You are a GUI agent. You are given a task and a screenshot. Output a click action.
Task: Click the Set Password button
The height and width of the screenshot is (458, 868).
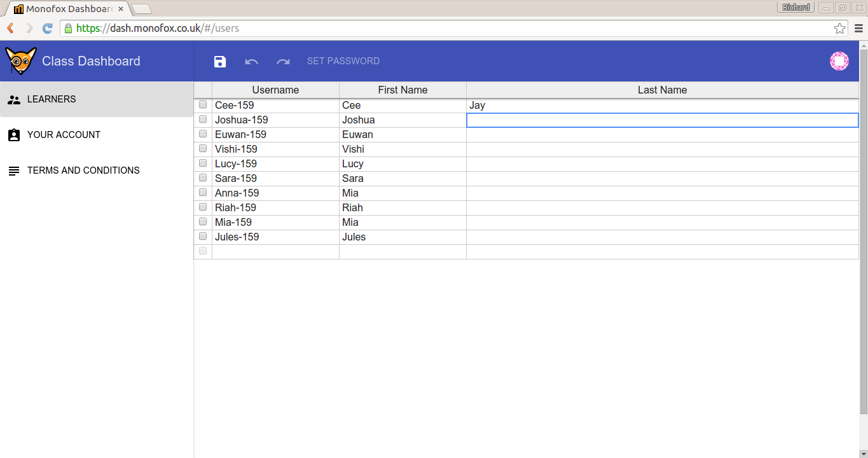click(x=343, y=61)
